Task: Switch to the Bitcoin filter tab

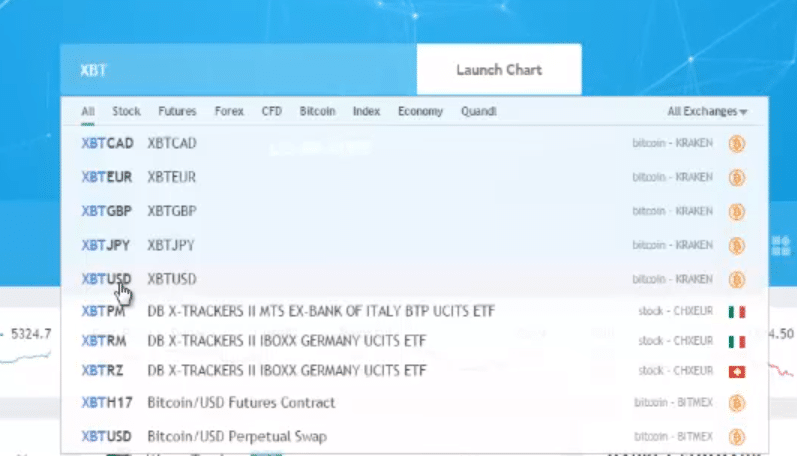Action: coord(317,111)
